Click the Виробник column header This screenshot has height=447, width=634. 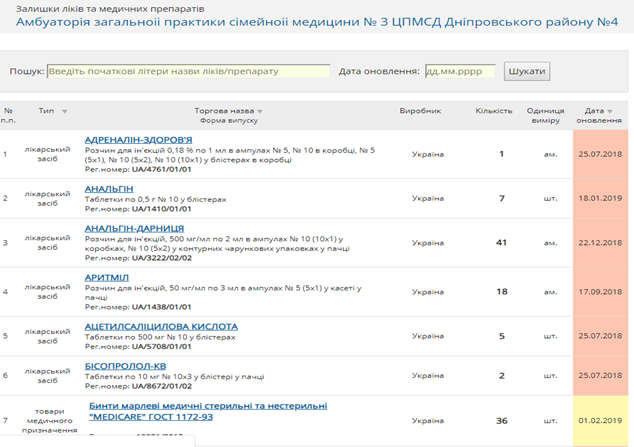click(420, 111)
